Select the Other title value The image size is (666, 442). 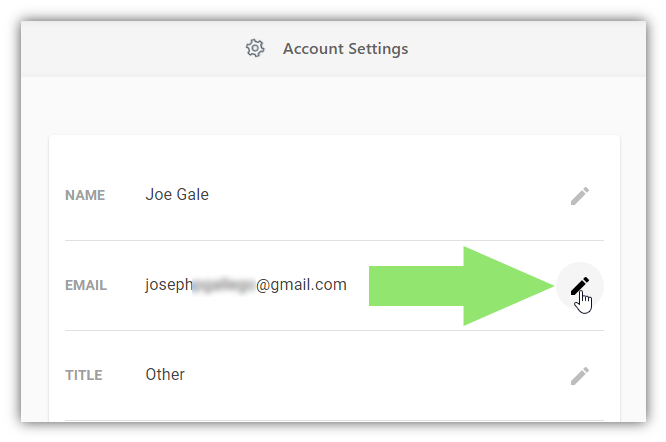[x=165, y=374]
